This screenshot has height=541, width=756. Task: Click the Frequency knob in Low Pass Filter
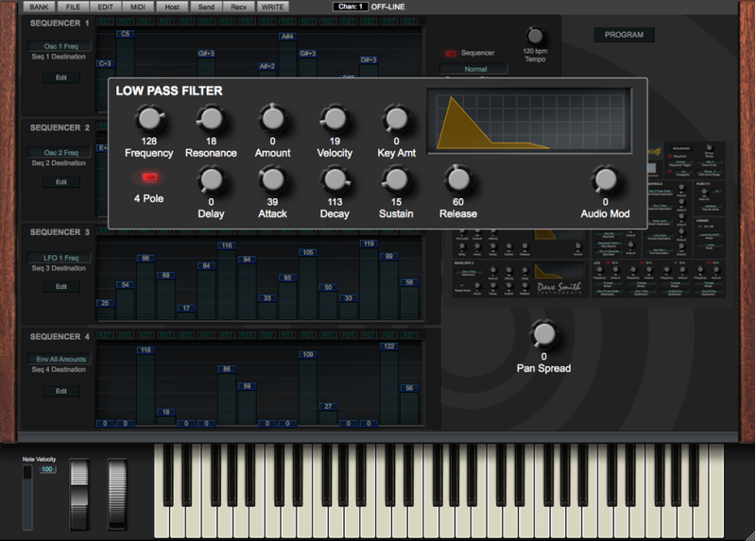point(148,118)
